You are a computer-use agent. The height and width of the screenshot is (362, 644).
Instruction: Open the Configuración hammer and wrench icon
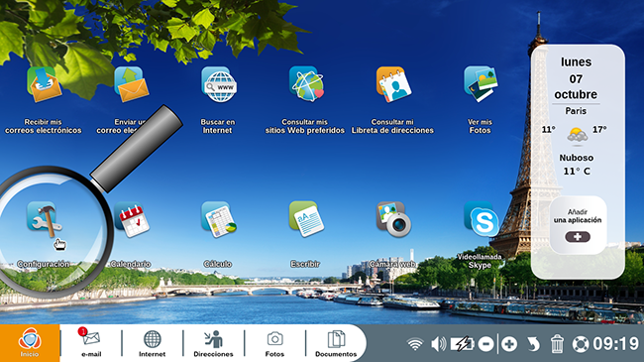(45, 218)
